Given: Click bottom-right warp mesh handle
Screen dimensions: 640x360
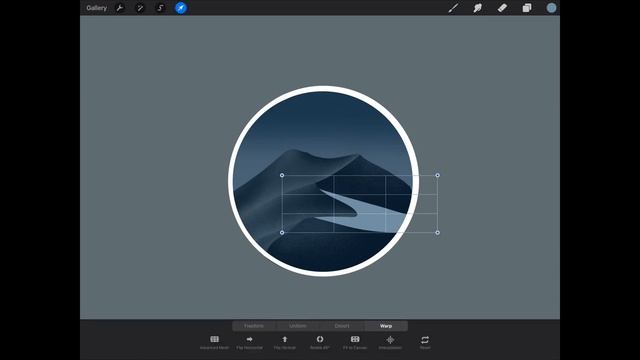Looking at the screenshot, I should coord(438,233).
